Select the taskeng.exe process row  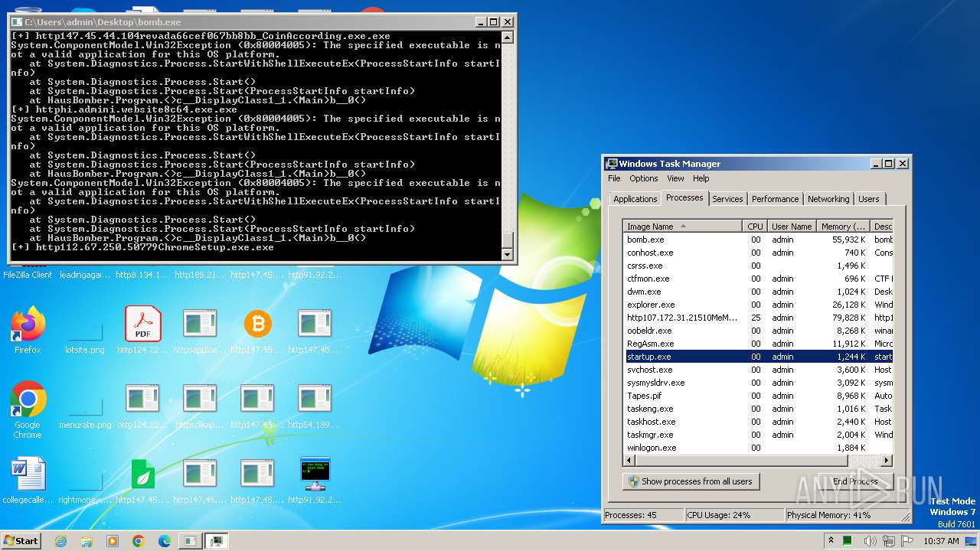click(758, 409)
